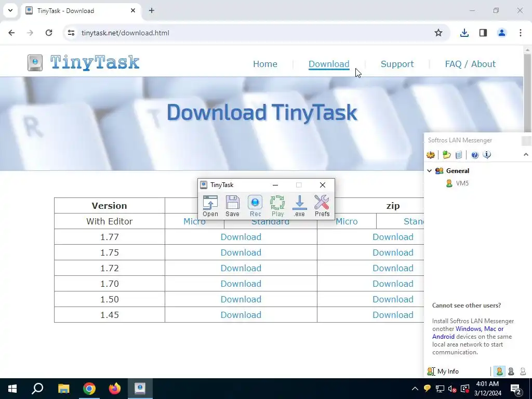Launch Firefox from taskbar
The height and width of the screenshot is (399, 532).
point(115,389)
